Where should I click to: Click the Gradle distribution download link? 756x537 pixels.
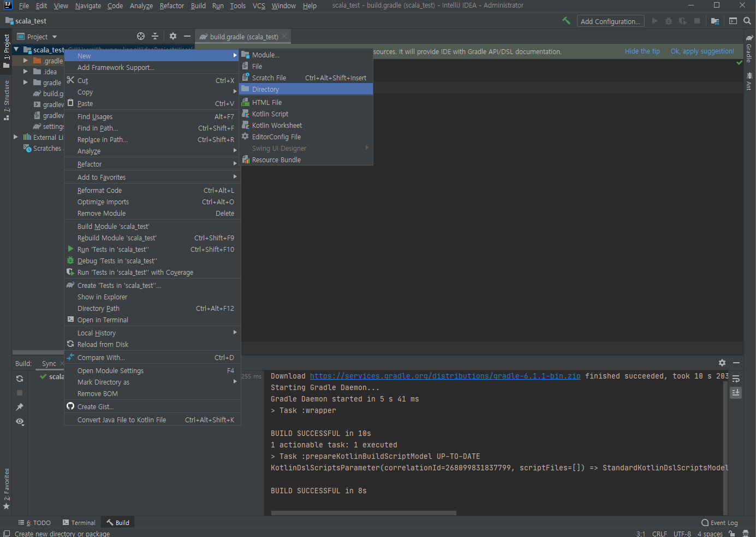coord(445,376)
